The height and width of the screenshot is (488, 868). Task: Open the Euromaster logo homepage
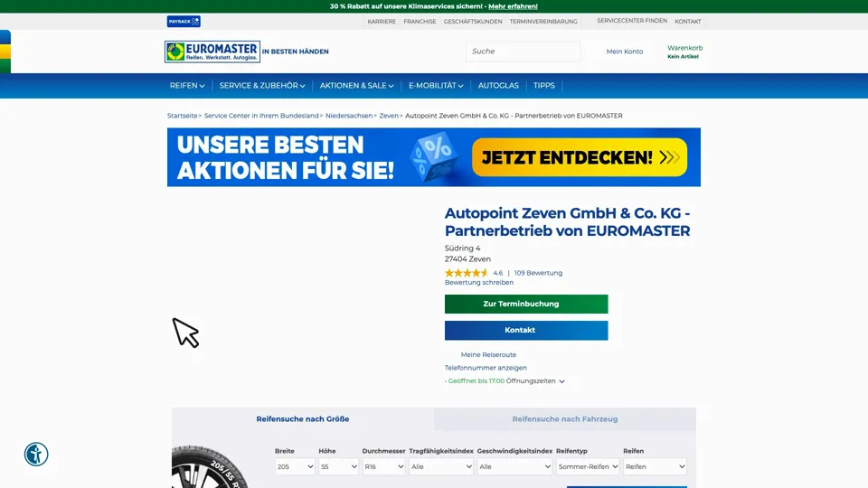(212, 52)
